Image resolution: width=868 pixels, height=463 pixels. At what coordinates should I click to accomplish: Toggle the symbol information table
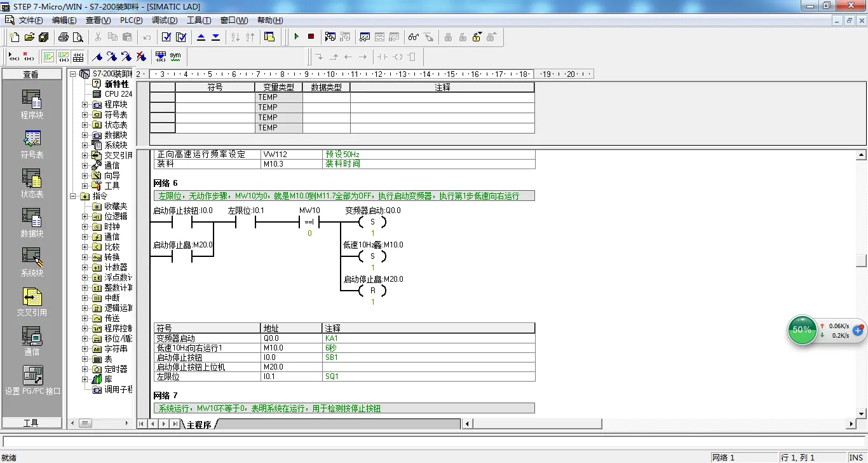pos(78,57)
